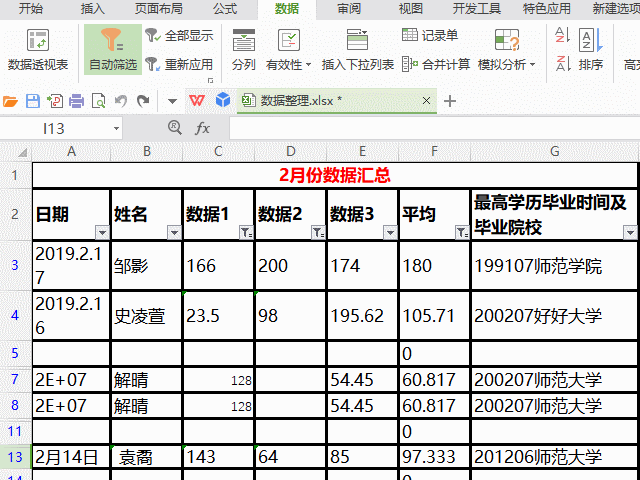640x480 pixels.
Task: Open the 开发工具 ribbon tab
Action: tap(476, 9)
